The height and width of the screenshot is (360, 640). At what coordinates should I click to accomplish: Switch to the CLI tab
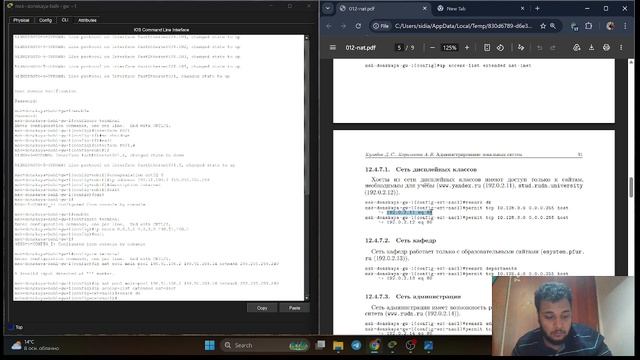65,20
